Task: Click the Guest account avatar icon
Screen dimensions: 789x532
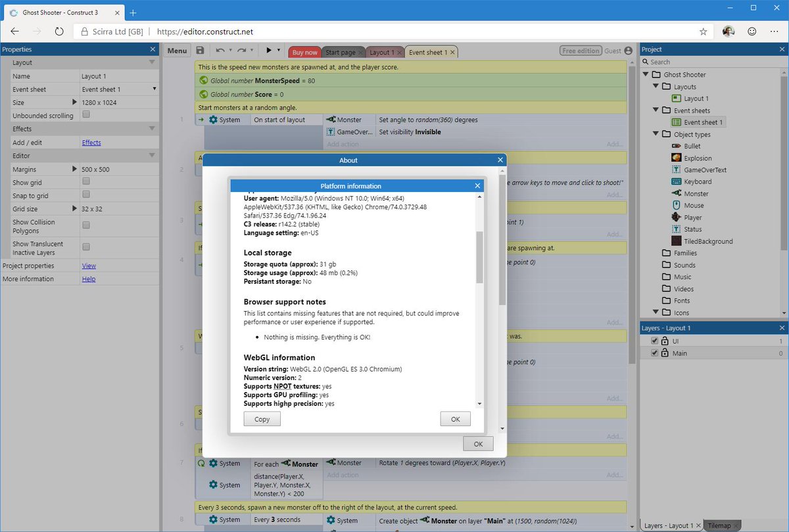Action: (x=629, y=51)
